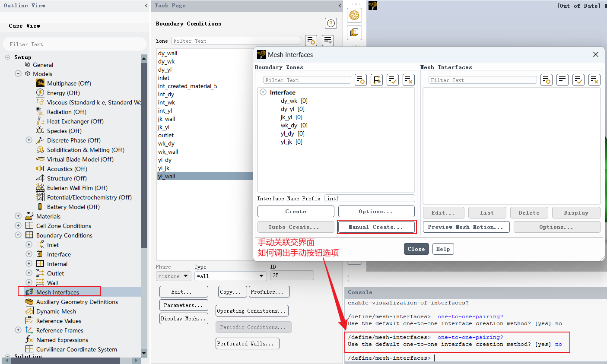Click the Structure model icon
The width and height of the screenshot is (607, 364).
40,178
